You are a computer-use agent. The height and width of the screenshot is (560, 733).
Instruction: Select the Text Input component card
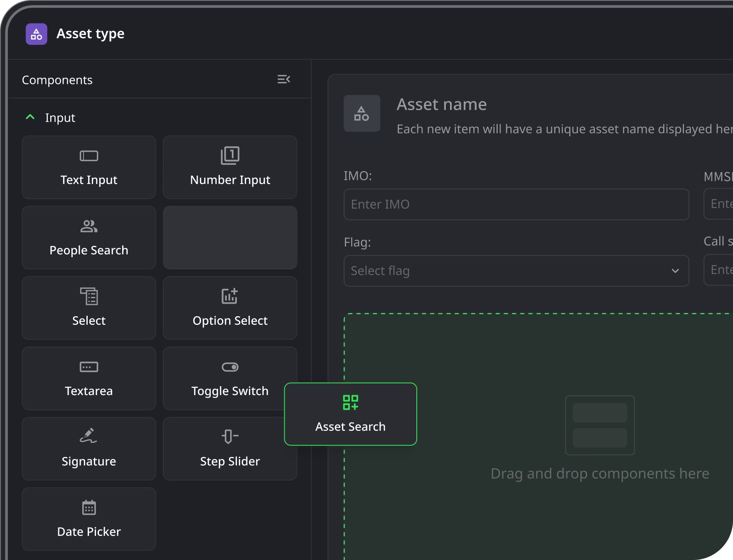[89, 167]
